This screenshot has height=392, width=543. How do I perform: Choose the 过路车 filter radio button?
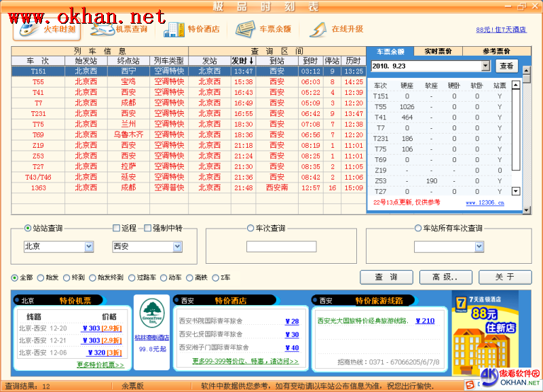[132, 277]
